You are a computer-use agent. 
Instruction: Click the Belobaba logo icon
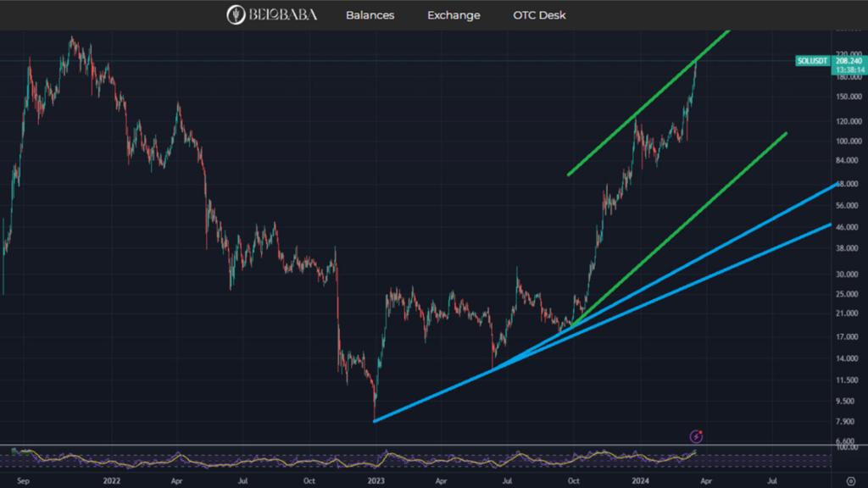pos(236,14)
